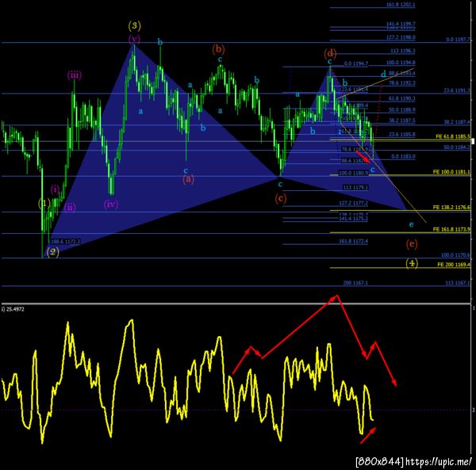476x470 pixels.
Task: Select the 100.0 1194.8 Fibonacci label
Action: (401, 63)
